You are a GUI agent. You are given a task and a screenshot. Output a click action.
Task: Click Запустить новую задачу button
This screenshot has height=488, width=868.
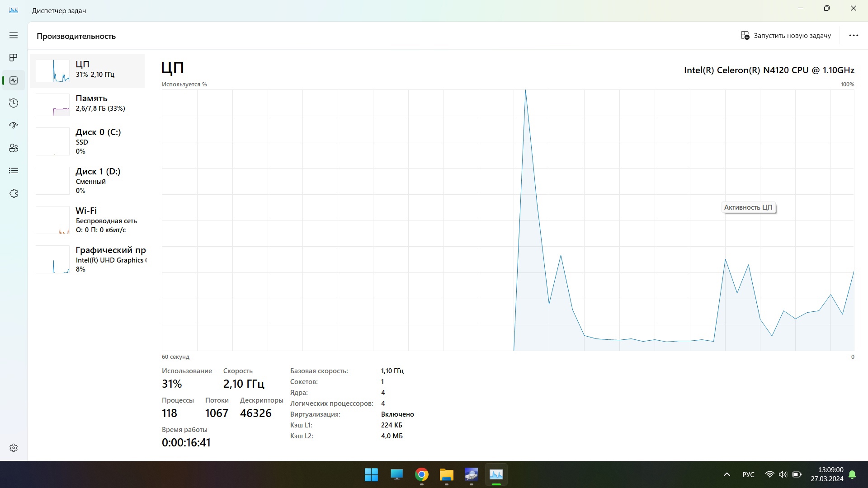click(786, 36)
